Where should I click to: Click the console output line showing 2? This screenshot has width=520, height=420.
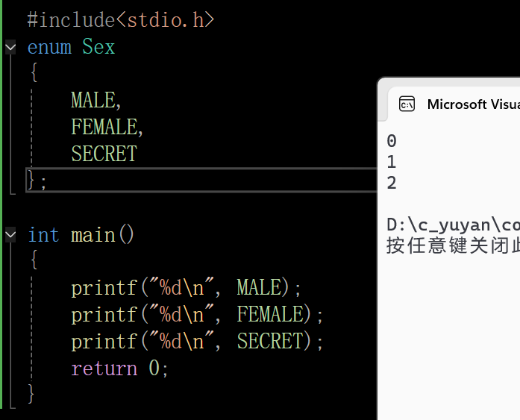[x=392, y=183]
